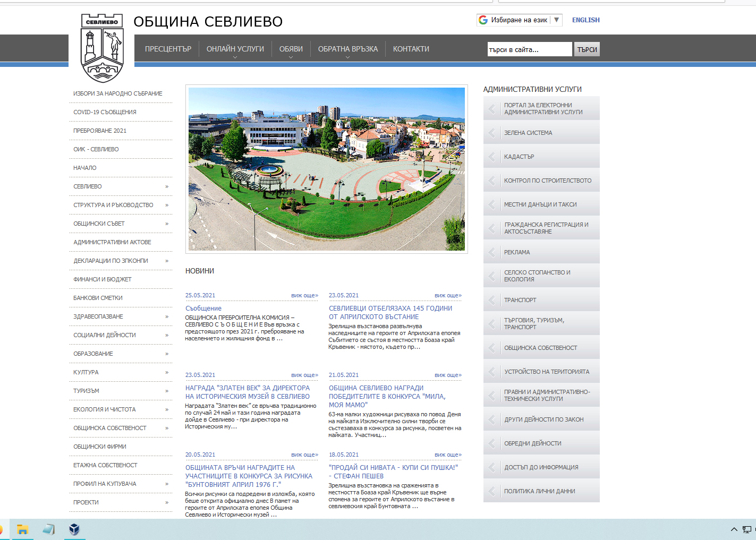Expand the ОНЛАЙН УСЛУГИ menu
The width and height of the screenshot is (756, 540).
(235, 49)
